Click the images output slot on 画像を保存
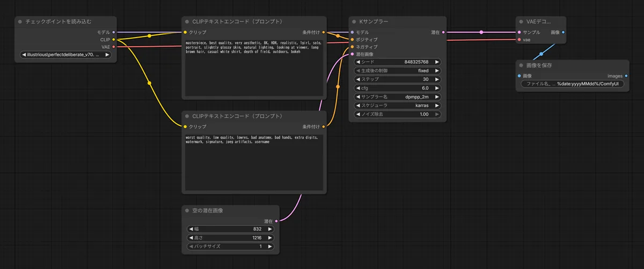This screenshot has width=644, height=269. [x=626, y=76]
